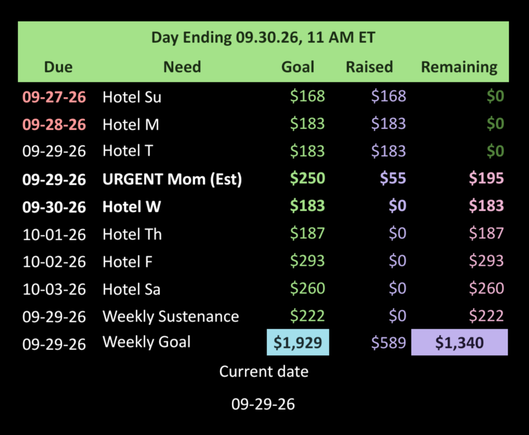Select the Need column header

click(182, 67)
